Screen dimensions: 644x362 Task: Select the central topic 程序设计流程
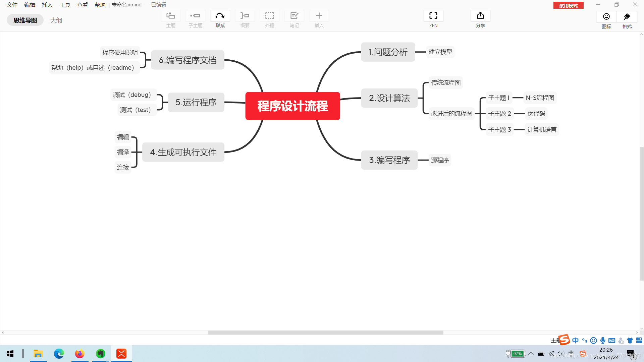tap(292, 106)
